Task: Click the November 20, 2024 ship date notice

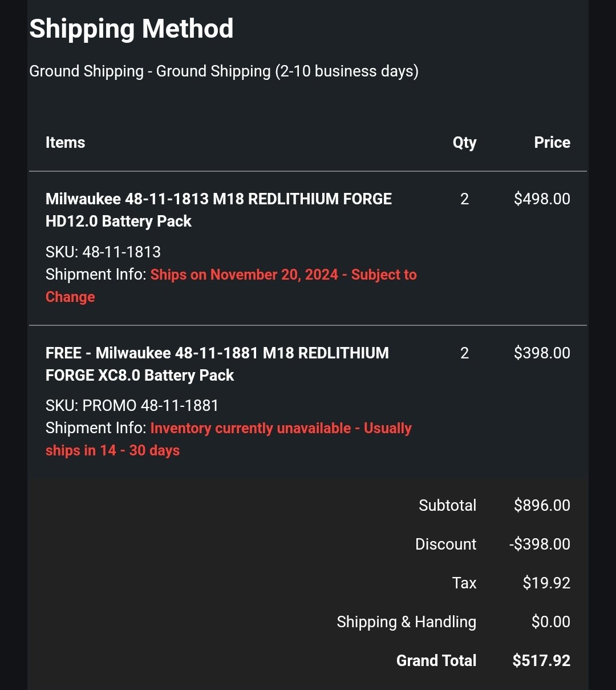Action: point(283,275)
